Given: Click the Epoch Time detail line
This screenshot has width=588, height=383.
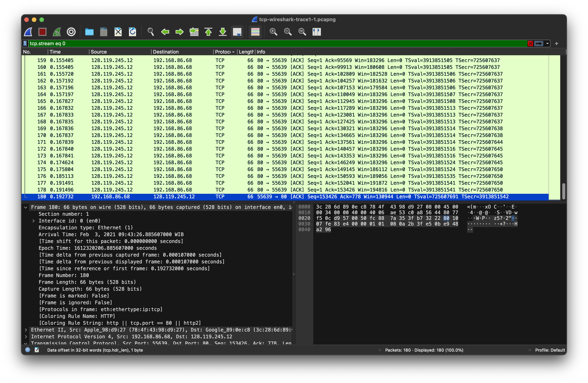Looking at the screenshot, I should (x=98, y=248).
